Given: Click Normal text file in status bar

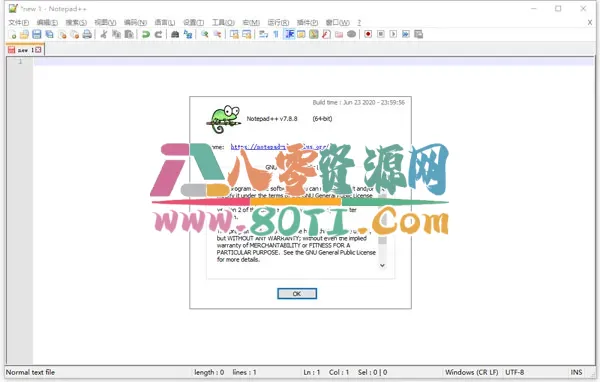Looking at the screenshot, I should [x=30, y=372].
